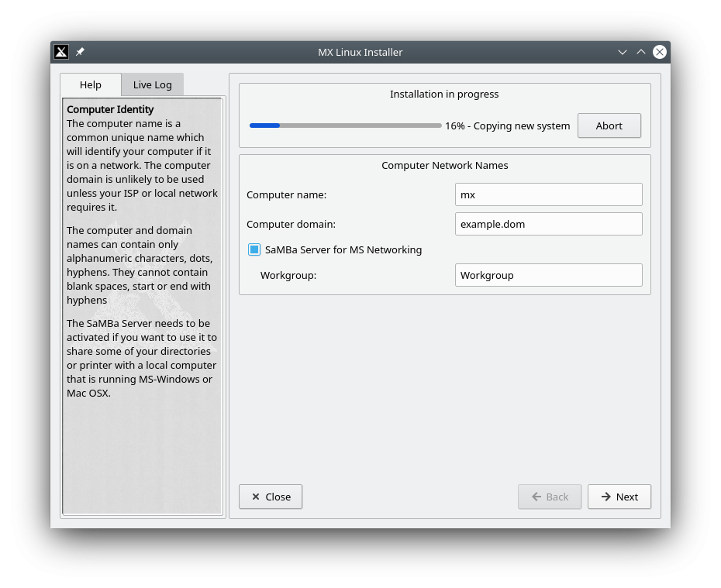
Task: Click into the Workgroup text field
Action: click(x=549, y=275)
